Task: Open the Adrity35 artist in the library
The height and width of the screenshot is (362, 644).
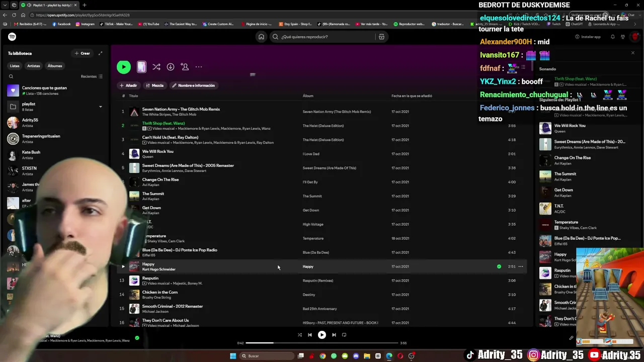Action: pos(55,123)
